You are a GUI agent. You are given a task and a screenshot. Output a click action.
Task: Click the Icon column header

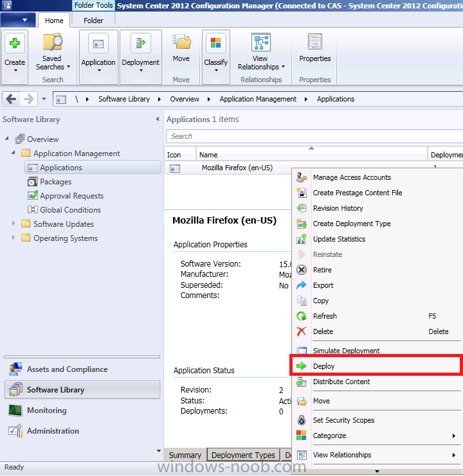[180, 154]
